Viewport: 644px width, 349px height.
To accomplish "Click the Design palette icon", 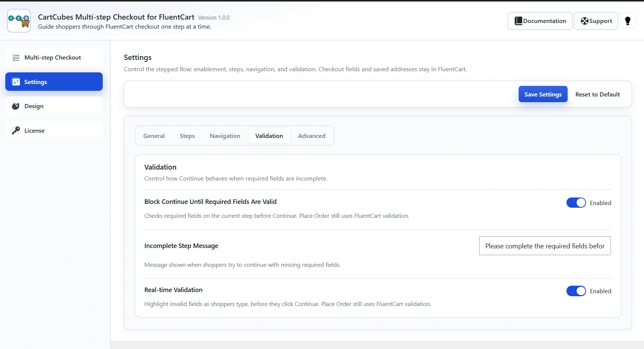I will (16, 106).
